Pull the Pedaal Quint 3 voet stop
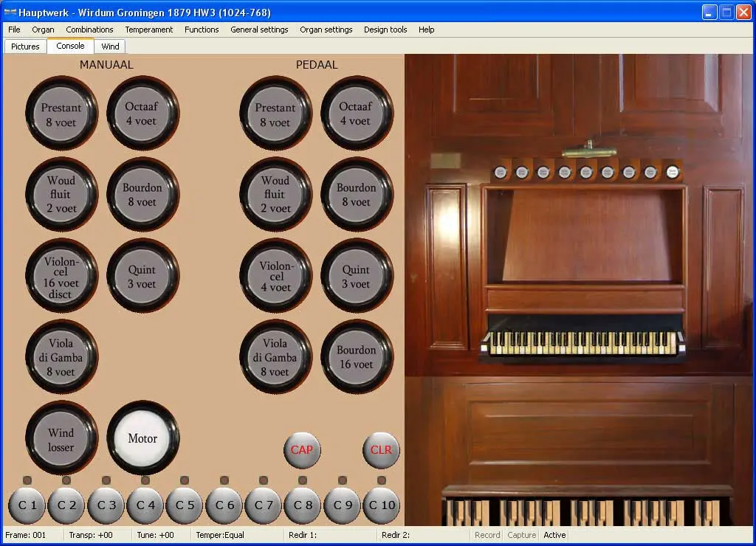This screenshot has width=756, height=546. click(x=357, y=276)
